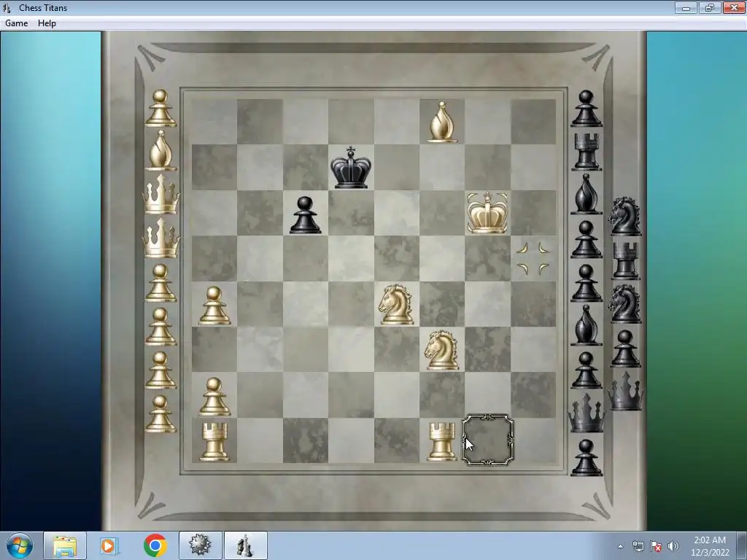Click the Chess Titans title bar icon
Image resolution: width=747 pixels, height=560 pixels.
coord(7,7)
